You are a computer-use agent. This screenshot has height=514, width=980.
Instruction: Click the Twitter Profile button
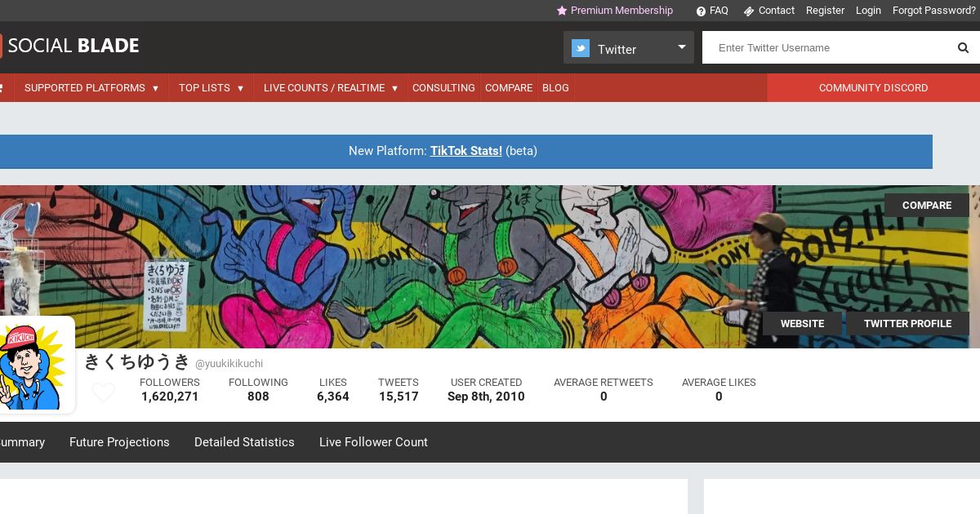coord(907,324)
